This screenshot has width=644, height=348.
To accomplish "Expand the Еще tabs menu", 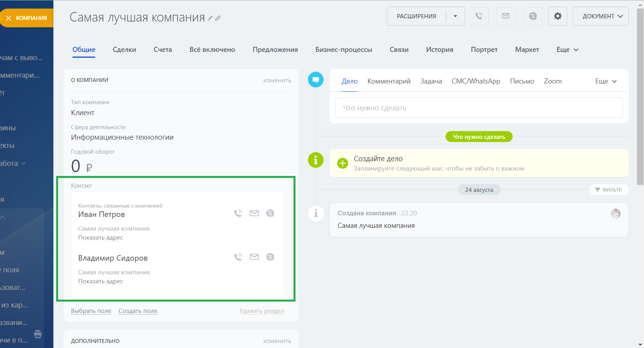I will tap(567, 50).
